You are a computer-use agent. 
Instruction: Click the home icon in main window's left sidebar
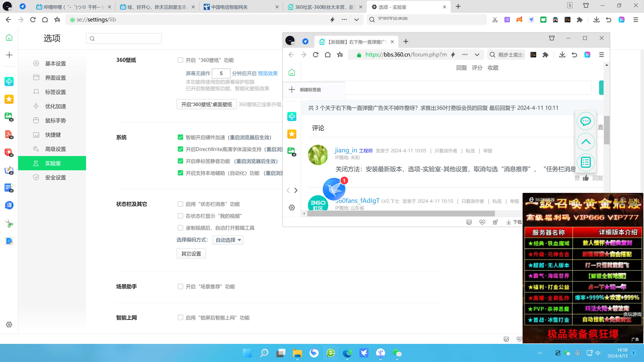pos(9,38)
